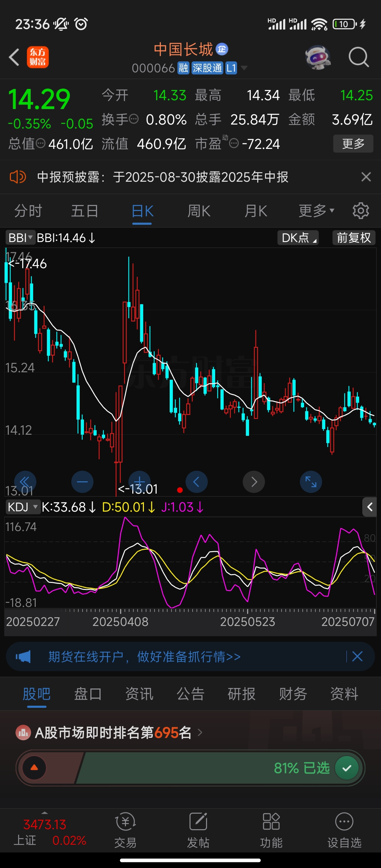Open the DK点 selector
This screenshot has width=381, height=868.
[298, 238]
